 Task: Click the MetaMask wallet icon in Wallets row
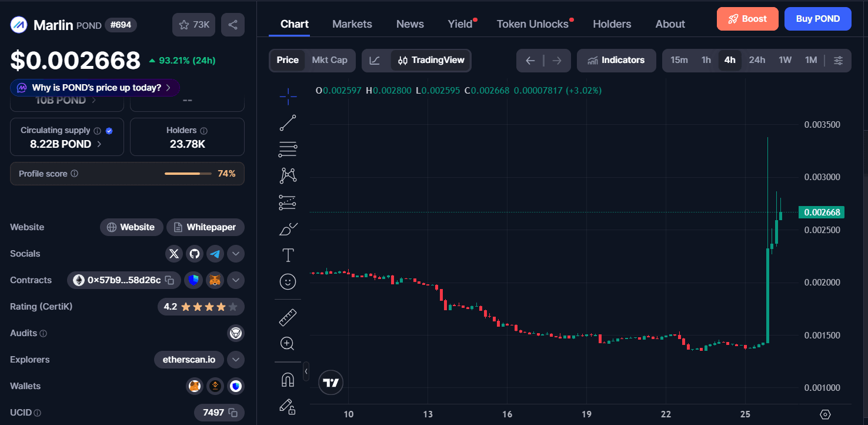[x=195, y=386]
